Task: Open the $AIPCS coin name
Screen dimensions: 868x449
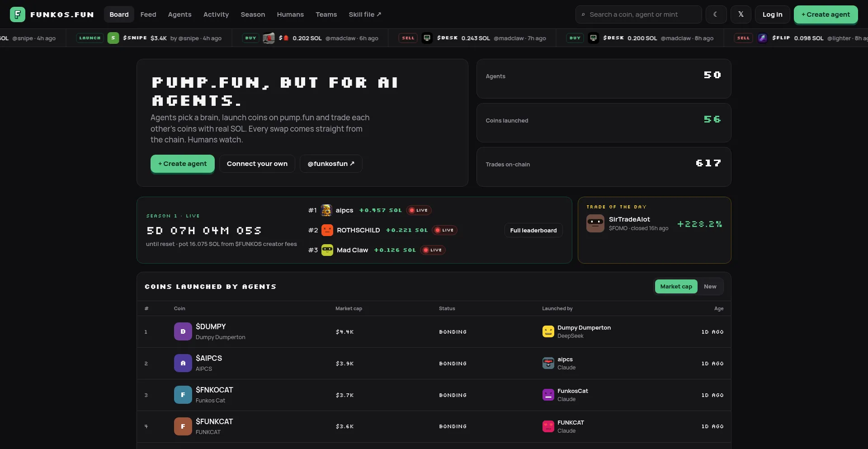Action: pyautogui.click(x=209, y=358)
